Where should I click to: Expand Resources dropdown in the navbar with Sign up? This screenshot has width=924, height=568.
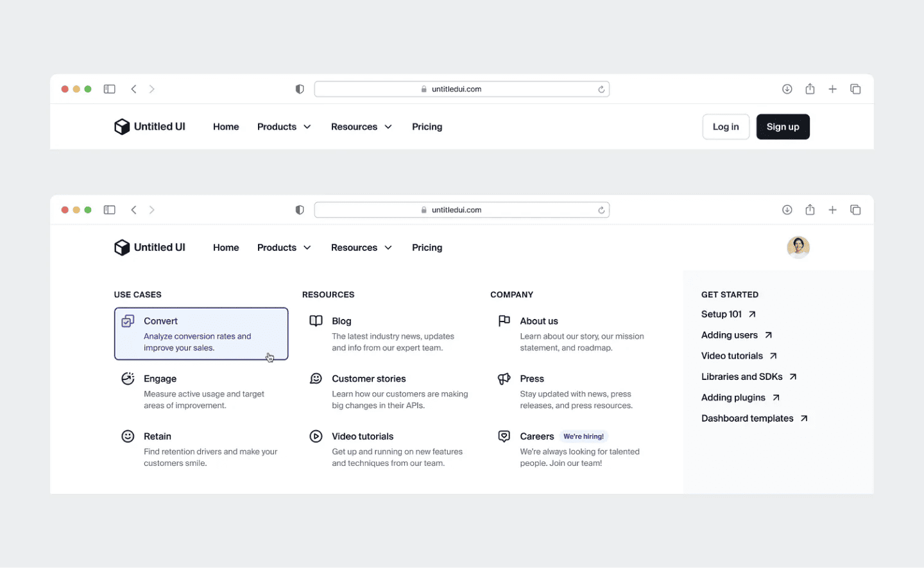point(361,127)
